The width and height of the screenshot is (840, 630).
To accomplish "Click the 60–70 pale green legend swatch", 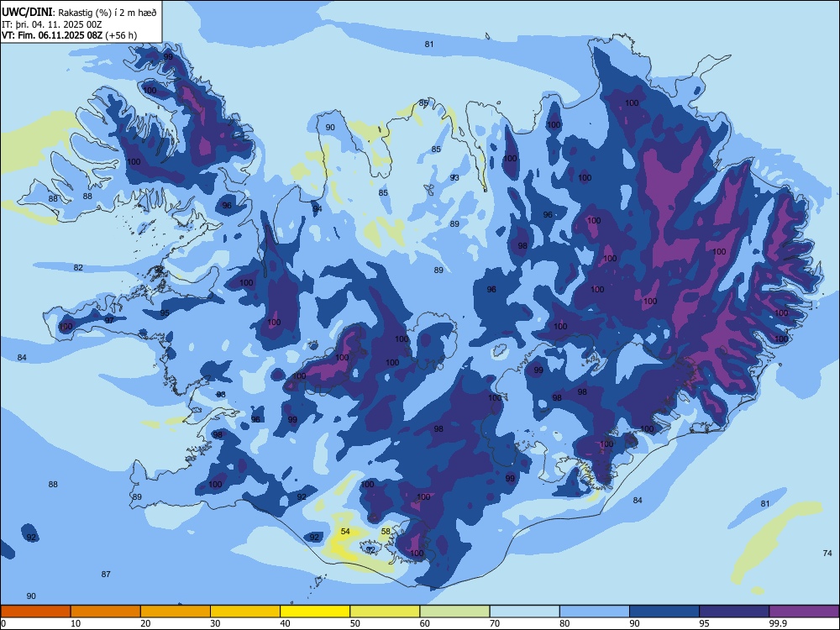I will (x=454, y=612).
